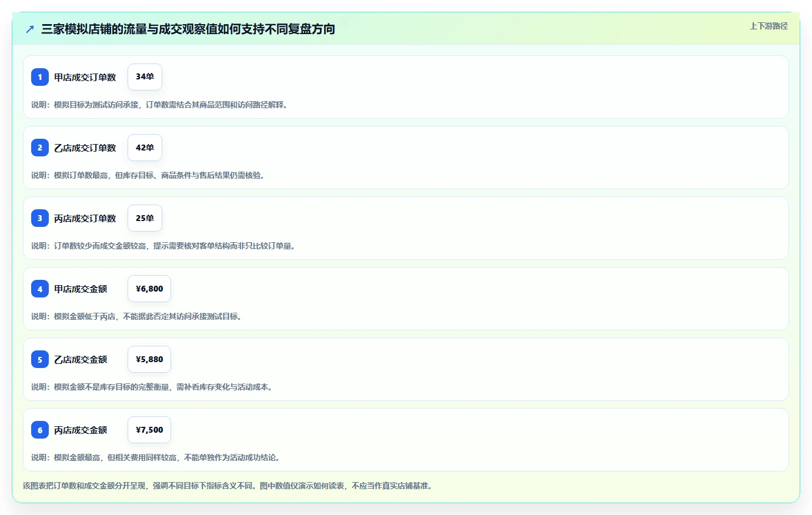Click the 乙店成交订单数 label
This screenshot has height=515, width=812.
click(85, 148)
